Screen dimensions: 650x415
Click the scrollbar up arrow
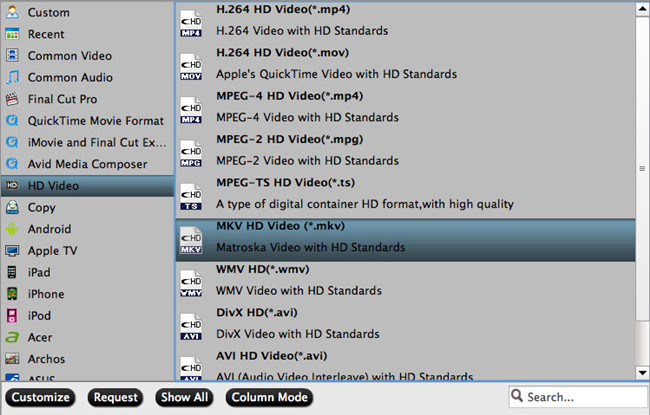[642, 10]
